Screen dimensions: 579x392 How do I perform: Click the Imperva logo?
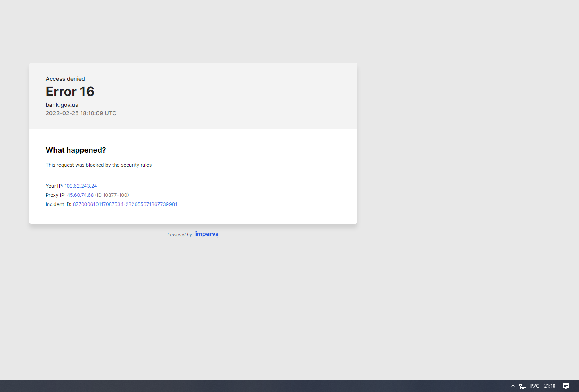pos(207,234)
